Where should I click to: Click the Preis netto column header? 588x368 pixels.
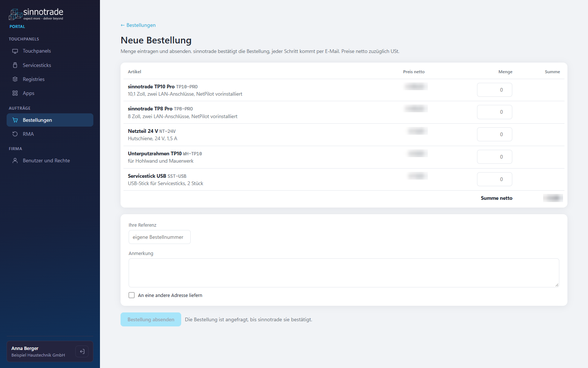coord(414,72)
